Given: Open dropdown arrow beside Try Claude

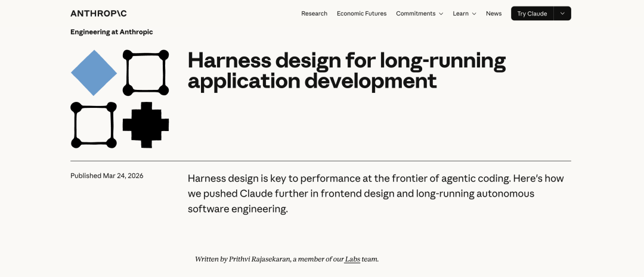Looking at the screenshot, I should [562, 14].
